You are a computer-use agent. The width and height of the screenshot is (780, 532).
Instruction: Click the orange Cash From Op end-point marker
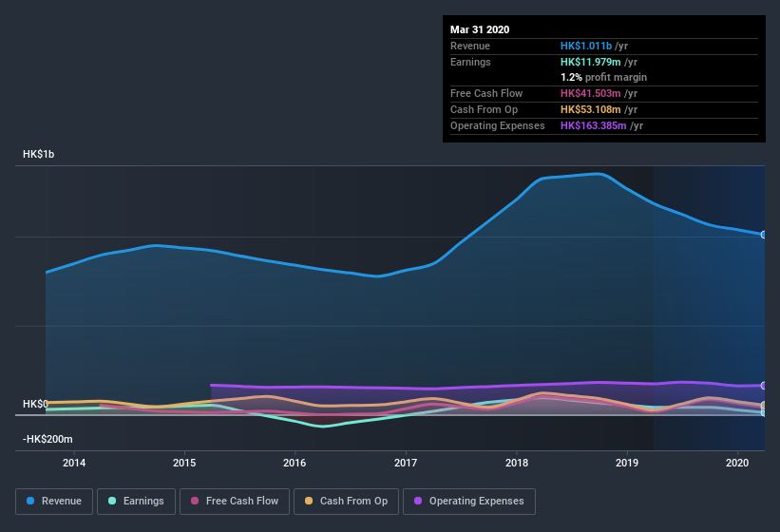coord(764,406)
